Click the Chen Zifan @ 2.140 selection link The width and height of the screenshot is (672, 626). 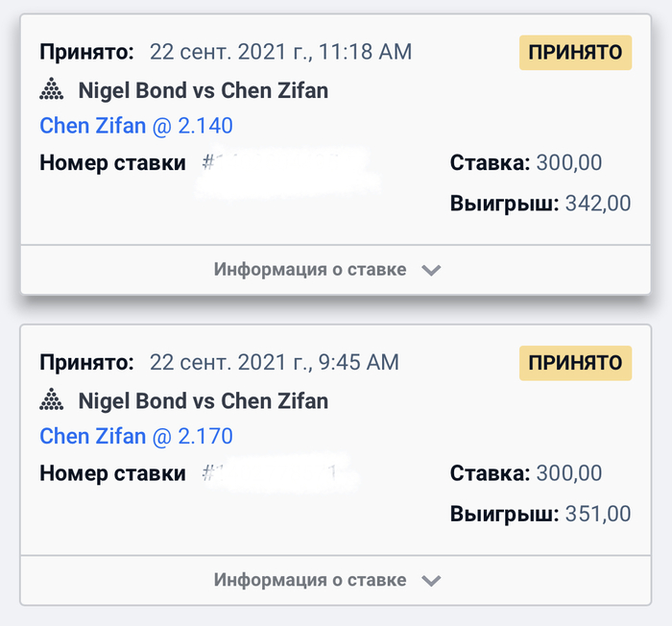(x=136, y=126)
